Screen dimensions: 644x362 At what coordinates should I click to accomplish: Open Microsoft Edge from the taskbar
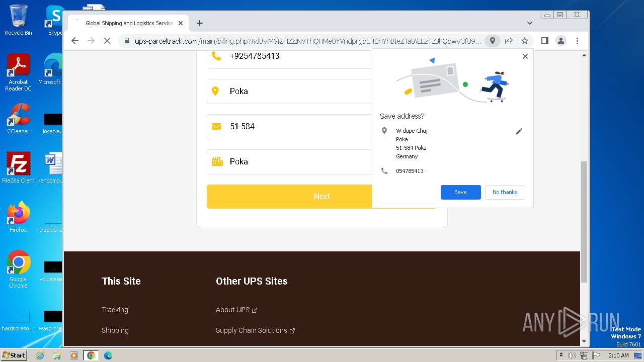tap(108, 355)
